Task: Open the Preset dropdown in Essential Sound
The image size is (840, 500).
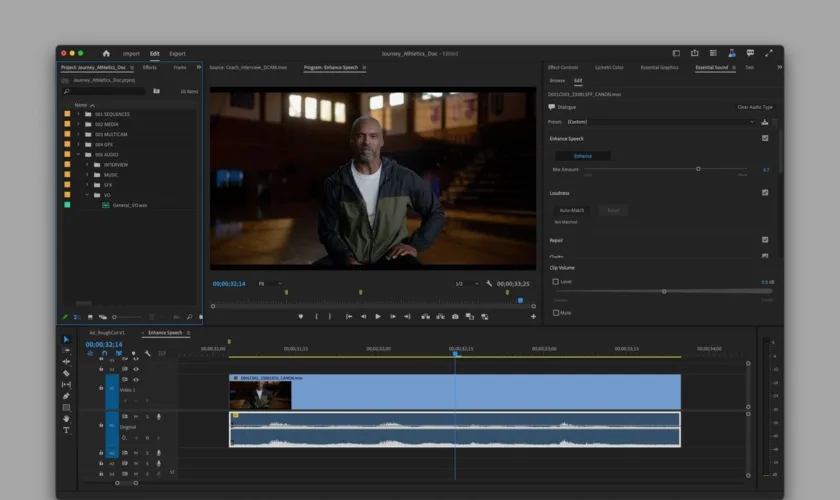Action: [x=660, y=122]
